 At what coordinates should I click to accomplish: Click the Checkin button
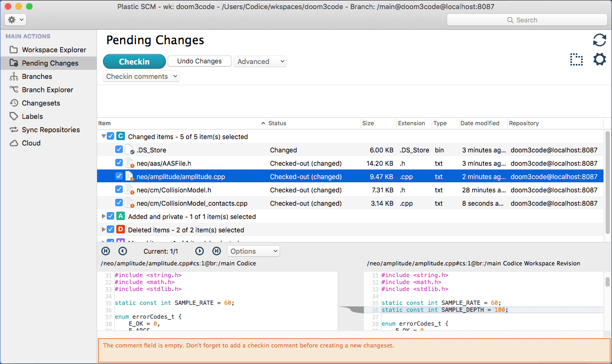click(x=134, y=62)
